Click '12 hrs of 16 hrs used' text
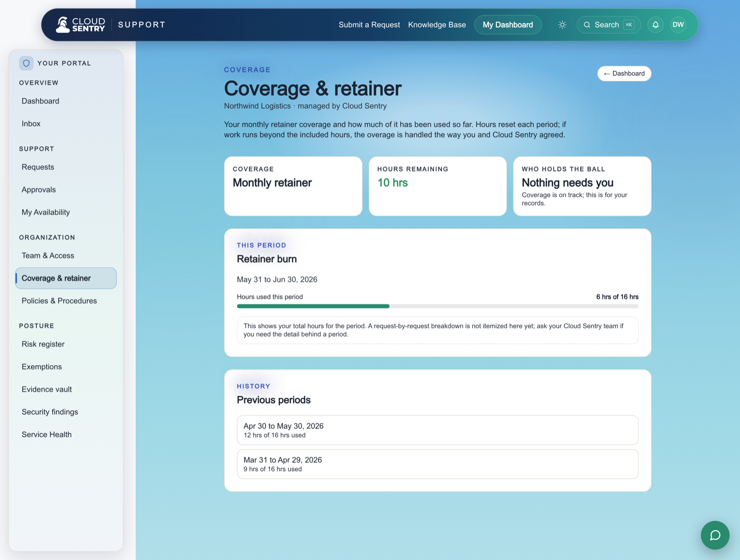Image resolution: width=740 pixels, height=560 pixels. 275,435
